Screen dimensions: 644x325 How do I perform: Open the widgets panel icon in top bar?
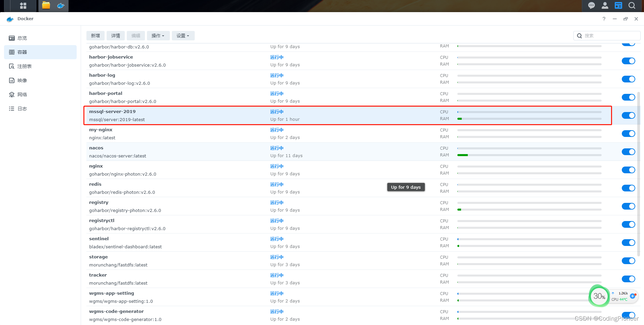(618, 5)
